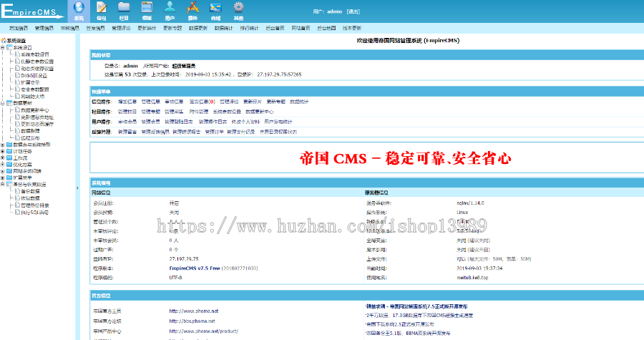Collapse the 数据更新 folder in the tree
This screenshot has width=644, height=340.
(3, 104)
